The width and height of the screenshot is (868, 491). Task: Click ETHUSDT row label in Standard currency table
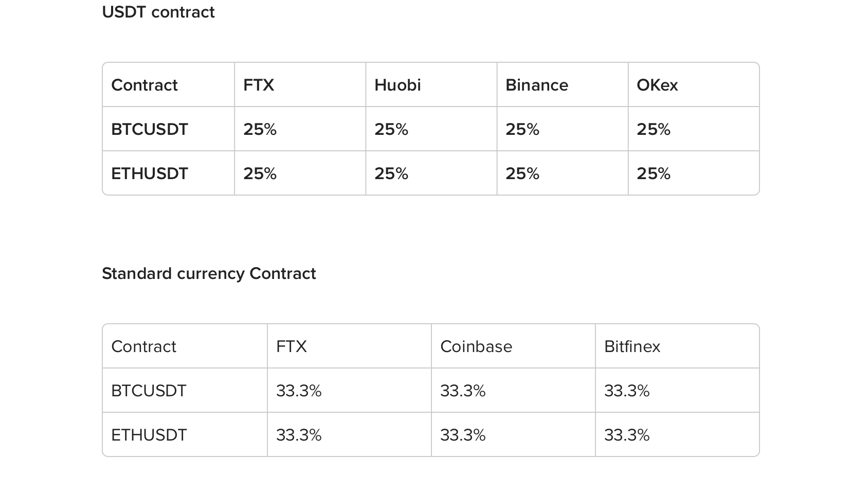149,435
